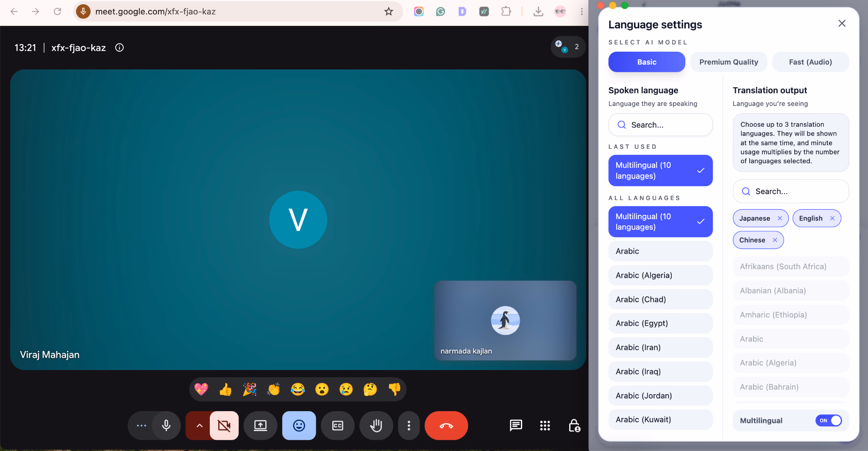Mute the microphone in Meet
Screen dimensions: 868x451
[167, 425]
